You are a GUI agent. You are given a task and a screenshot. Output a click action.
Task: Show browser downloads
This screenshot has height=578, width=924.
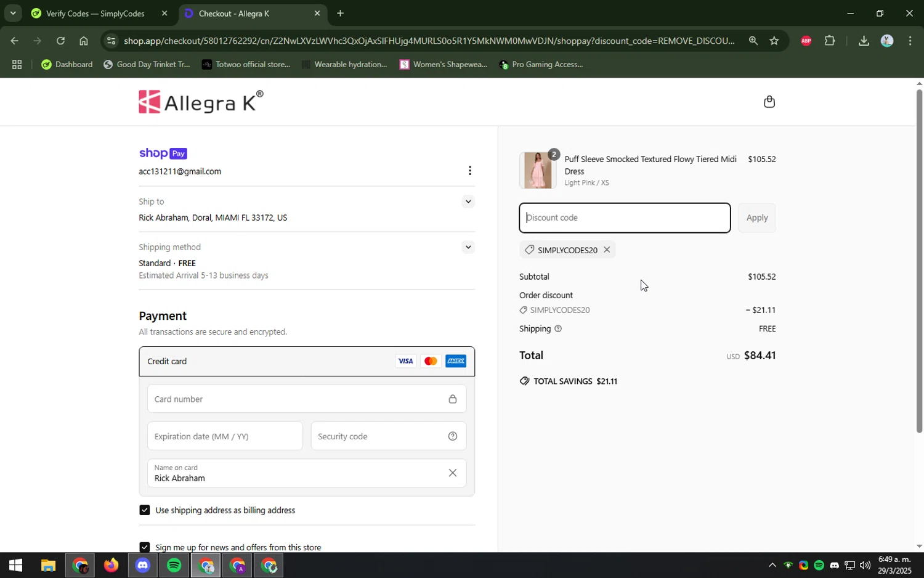point(864,41)
